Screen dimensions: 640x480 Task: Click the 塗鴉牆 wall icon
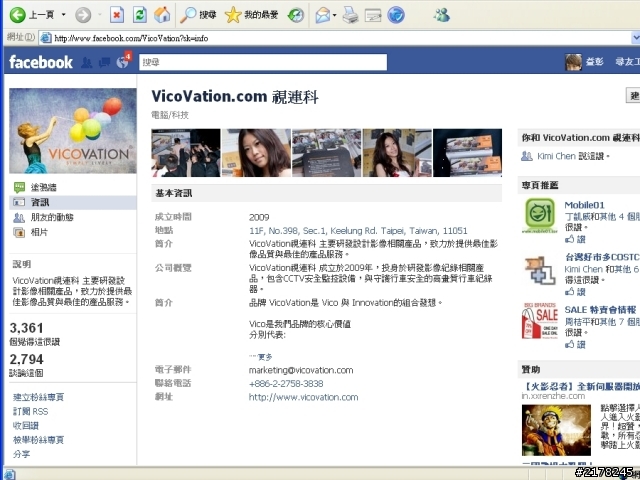[x=19, y=187]
